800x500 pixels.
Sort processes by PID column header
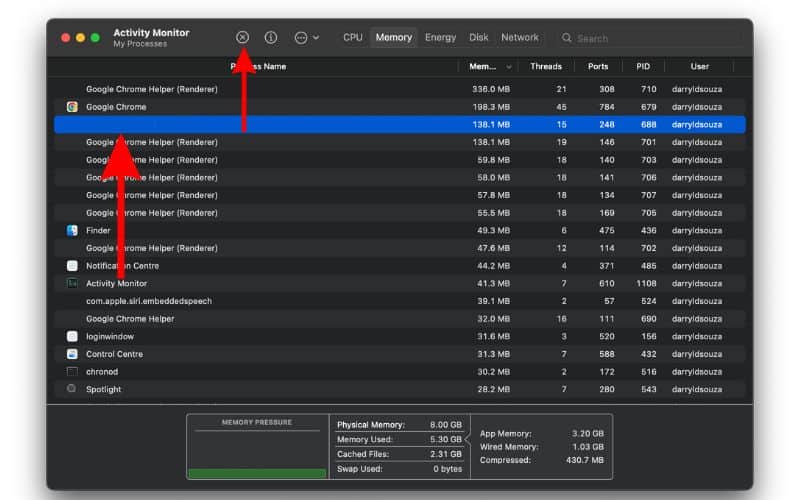tap(643, 67)
